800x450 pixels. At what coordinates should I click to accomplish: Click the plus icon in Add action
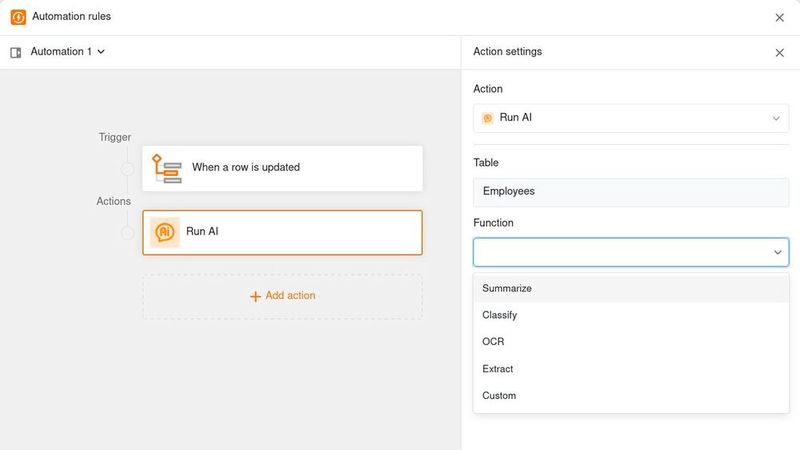click(255, 296)
